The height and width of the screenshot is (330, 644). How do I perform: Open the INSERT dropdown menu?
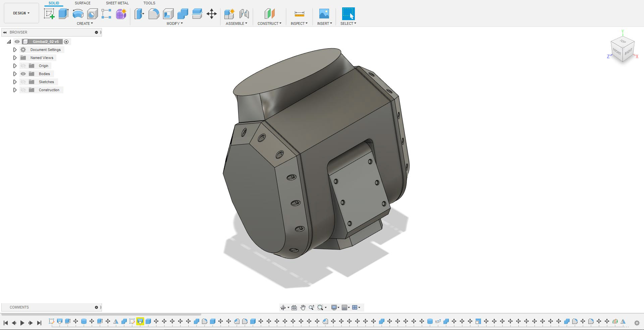click(325, 23)
